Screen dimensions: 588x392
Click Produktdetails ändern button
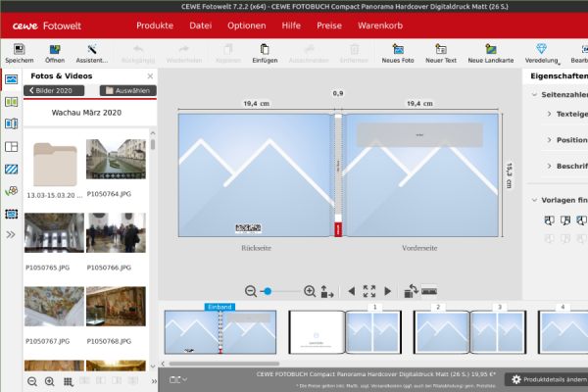[x=549, y=379]
